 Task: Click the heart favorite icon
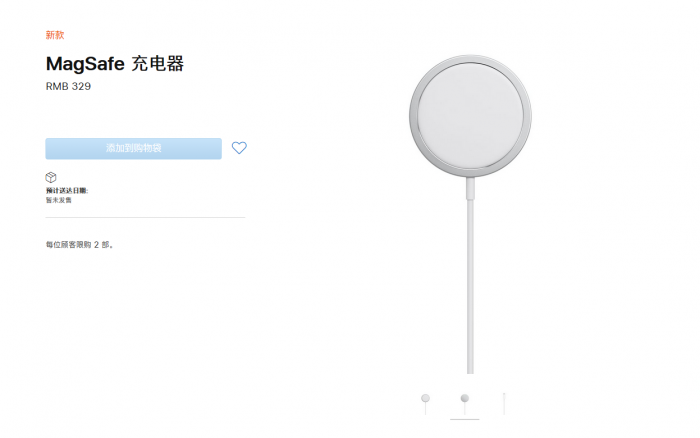coord(239,148)
